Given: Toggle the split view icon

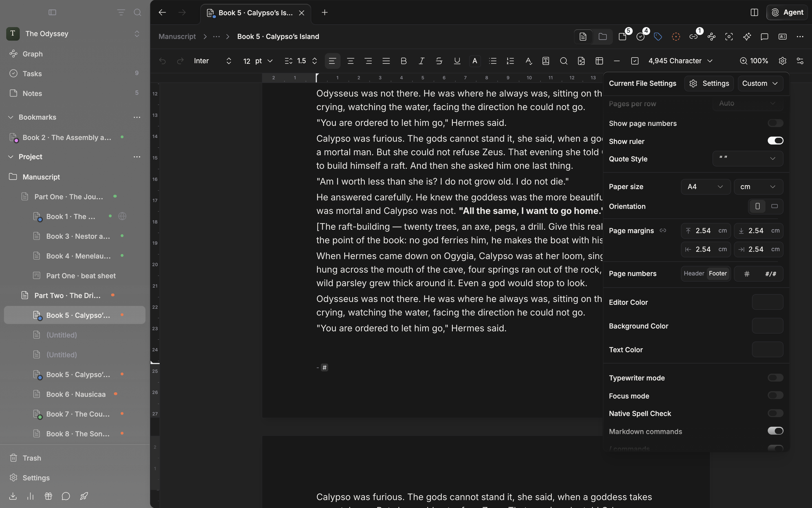Looking at the screenshot, I should (754, 12).
